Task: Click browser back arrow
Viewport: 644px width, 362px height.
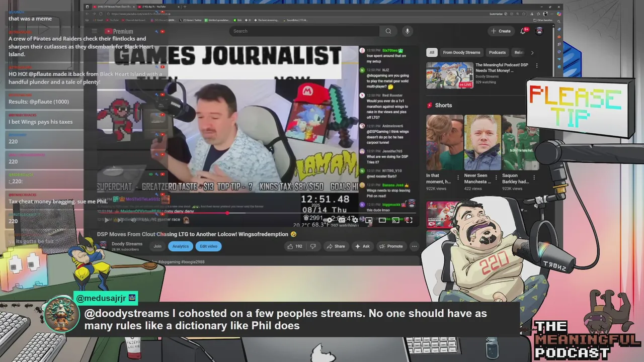Action: point(87,14)
